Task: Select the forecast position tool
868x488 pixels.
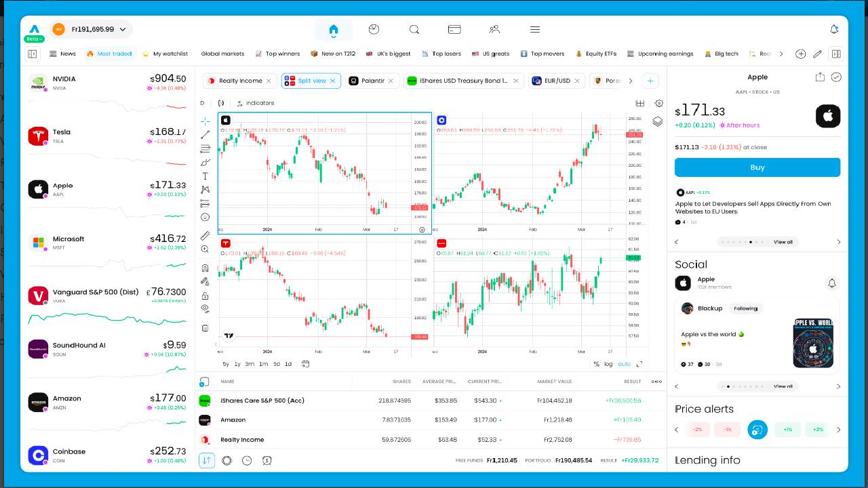Action: coord(205,203)
